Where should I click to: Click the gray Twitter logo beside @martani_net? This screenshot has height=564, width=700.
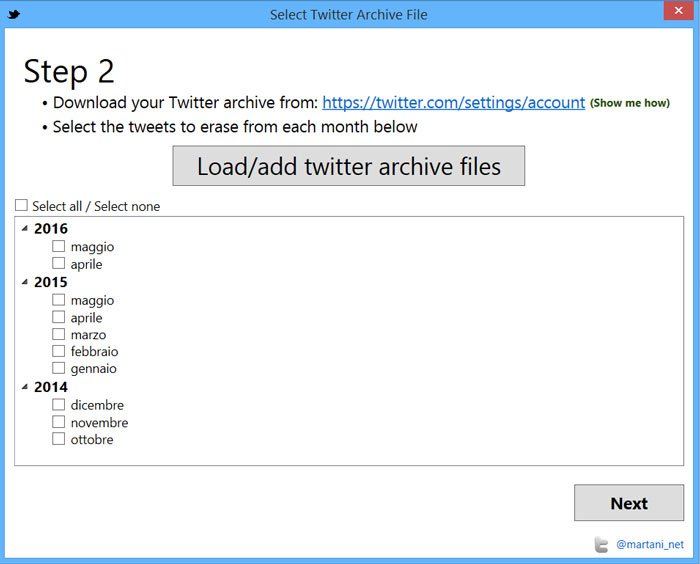click(601, 545)
